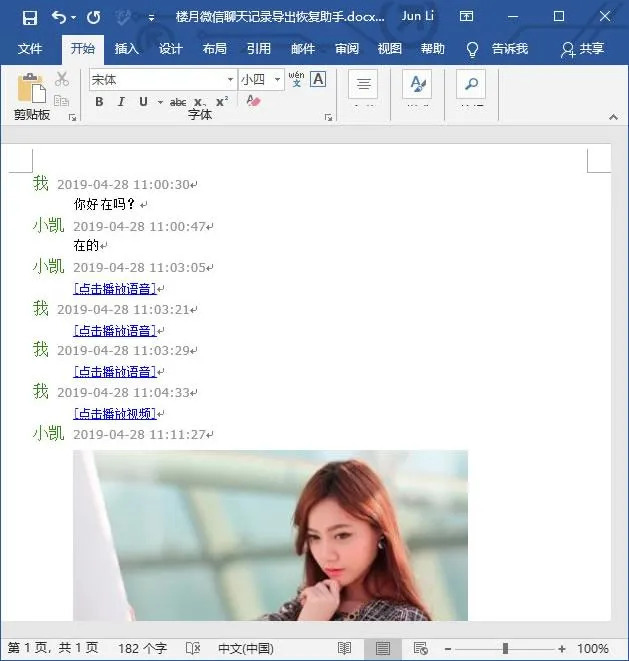
Task: Click the clear formatting eraser icon
Action: (254, 102)
